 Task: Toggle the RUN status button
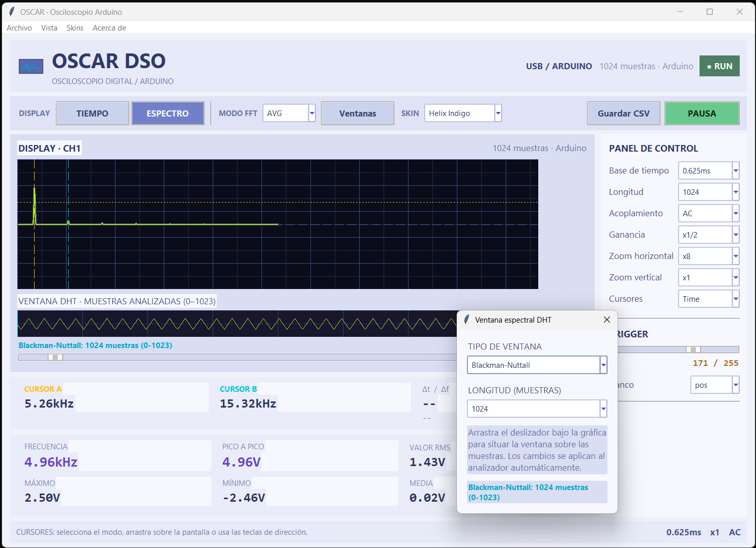coord(719,66)
